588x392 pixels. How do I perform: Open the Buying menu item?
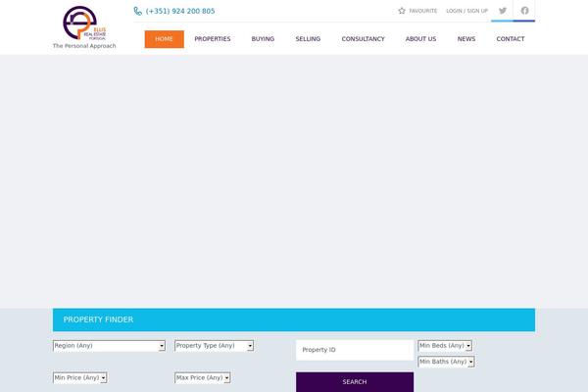tap(263, 39)
